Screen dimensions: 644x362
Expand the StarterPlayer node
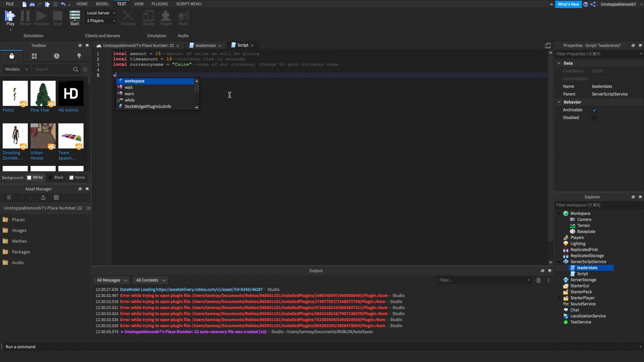tap(559, 298)
